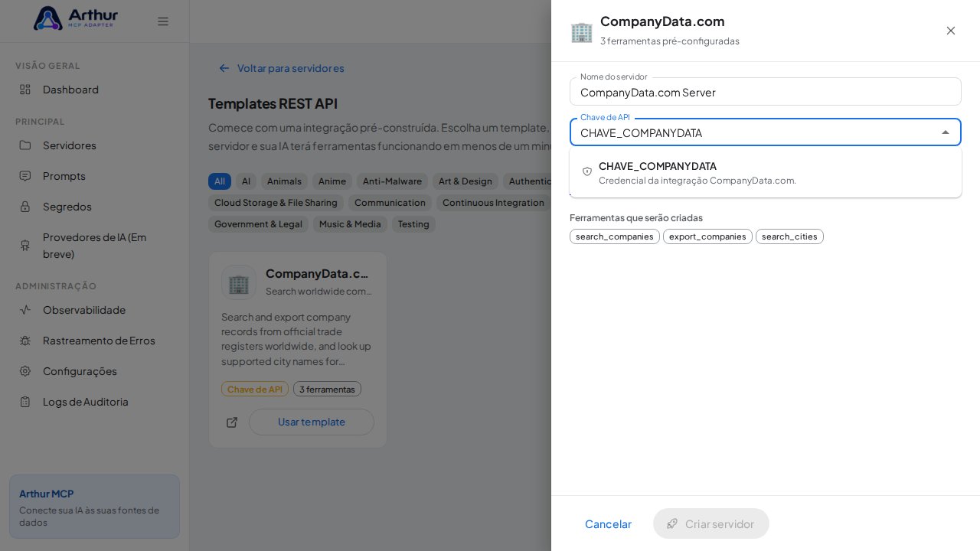This screenshot has height=551, width=980.
Task: Click the Usar template button
Action: pos(312,422)
